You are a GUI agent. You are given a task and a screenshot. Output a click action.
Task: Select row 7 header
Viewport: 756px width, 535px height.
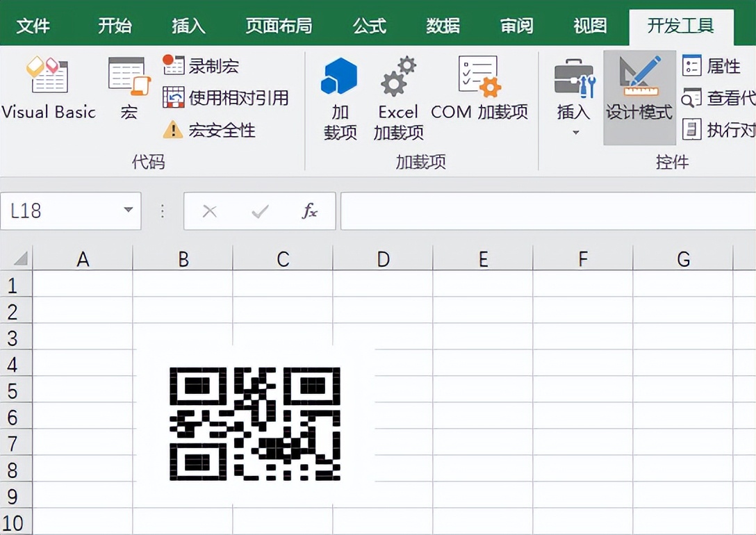point(16,442)
